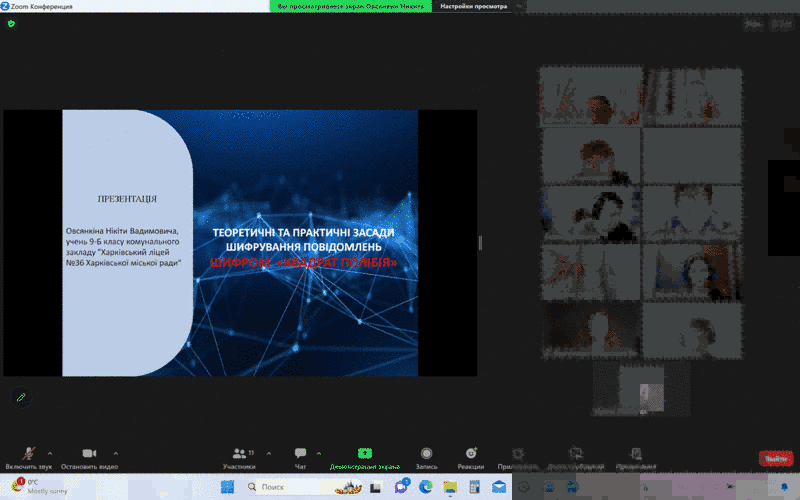Screen dimensions: 800x500
Task: Open the Чат chat panel
Action: point(300,457)
